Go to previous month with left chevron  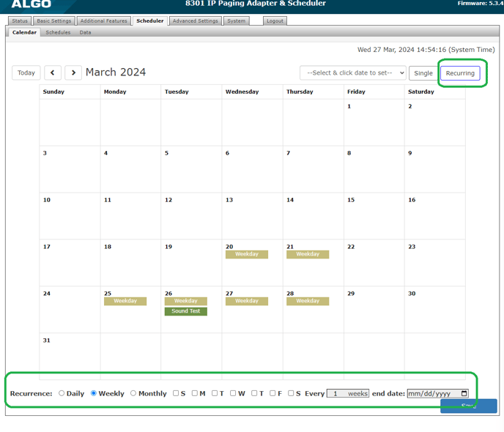click(52, 73)
